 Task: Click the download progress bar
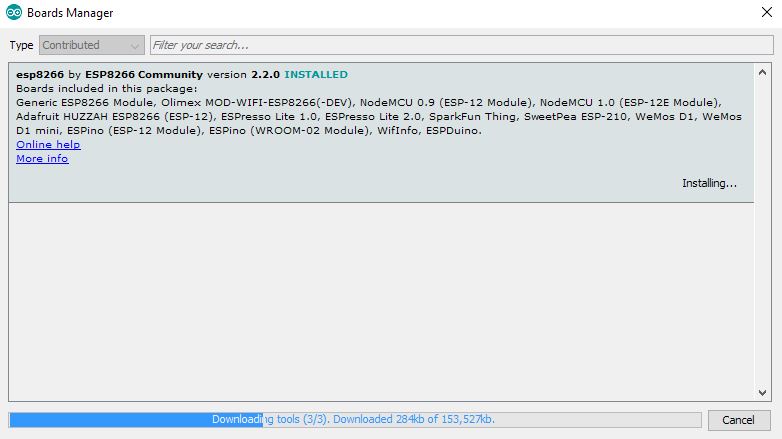pyautogui.click(x=355, y=420)
